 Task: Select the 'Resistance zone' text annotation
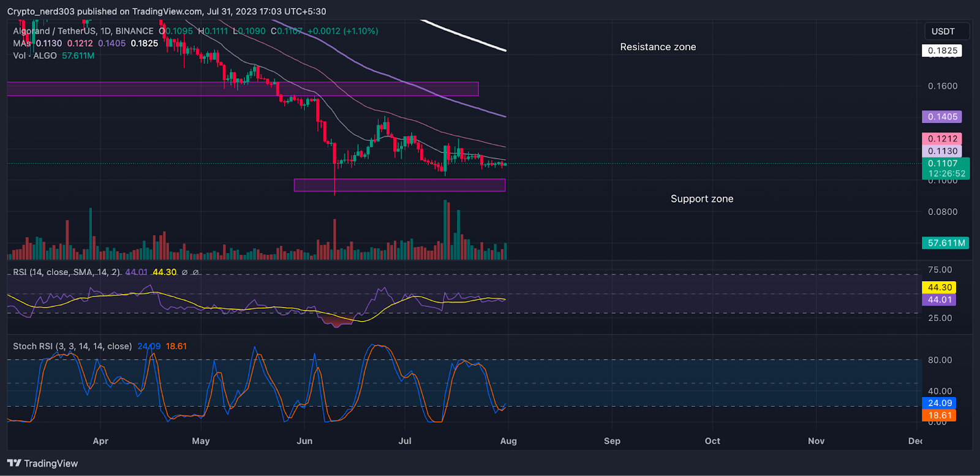click(658, 47)
